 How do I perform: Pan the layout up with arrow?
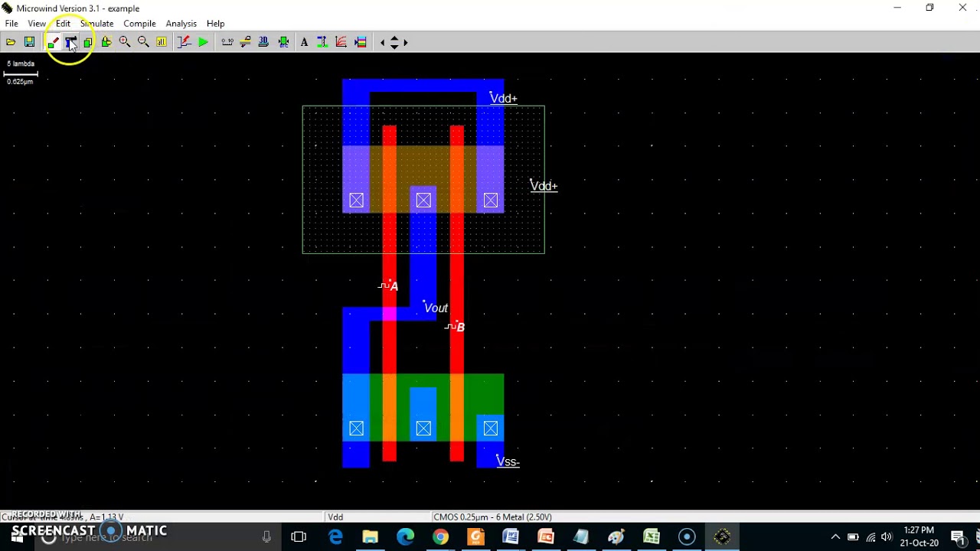click(x=394, y=38)
